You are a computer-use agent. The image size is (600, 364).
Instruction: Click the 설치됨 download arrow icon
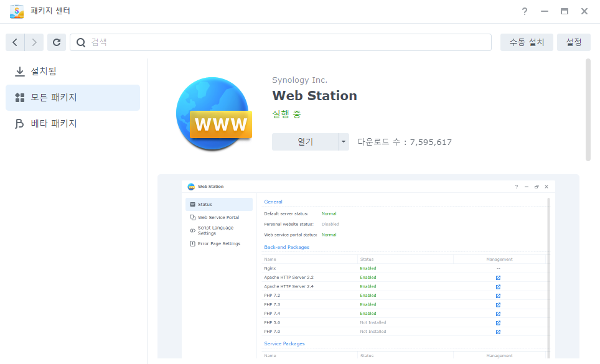tap(19, 72)
